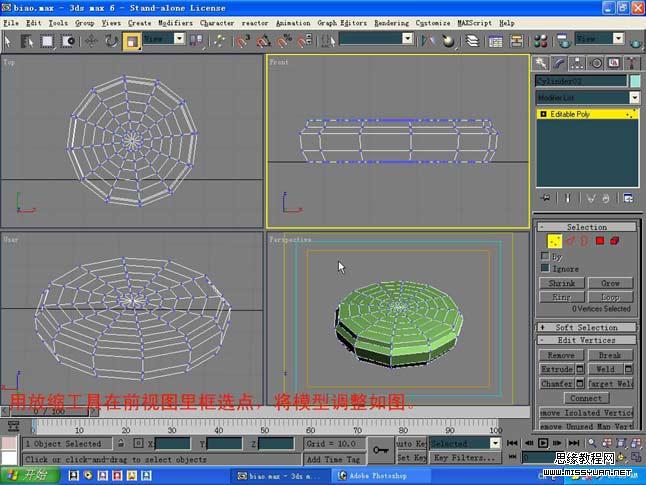Open the render type View dropdown
This screenshot has height=485, width=646.
click(x=618, y=39)
